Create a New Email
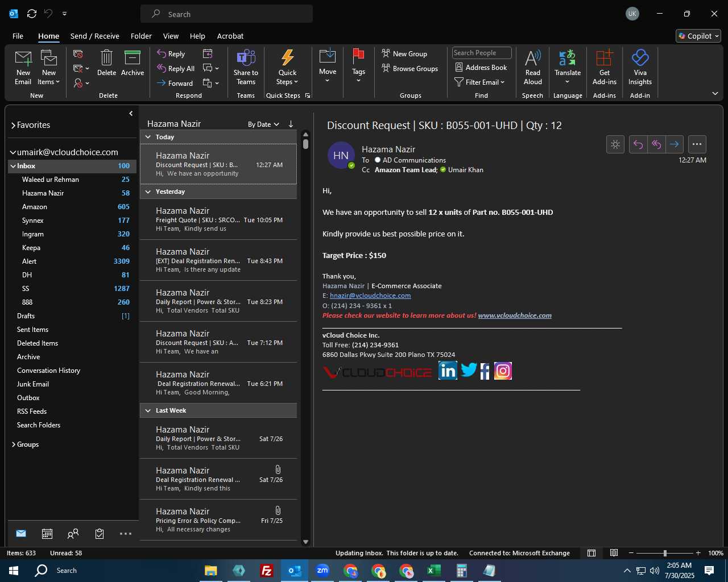Viewport: 728px width, 582px height. point(23,68)
